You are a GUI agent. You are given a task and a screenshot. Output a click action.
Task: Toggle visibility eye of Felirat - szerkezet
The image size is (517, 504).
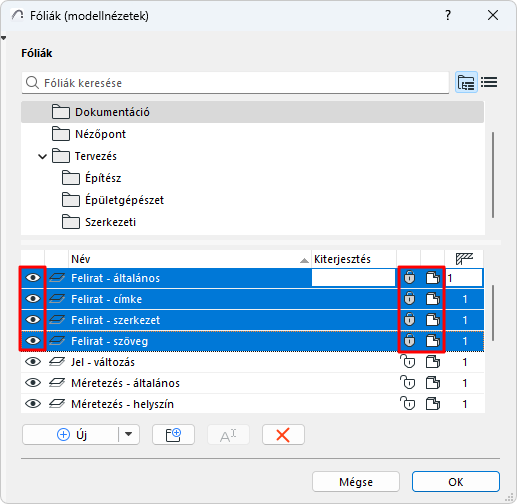(33, 320)
